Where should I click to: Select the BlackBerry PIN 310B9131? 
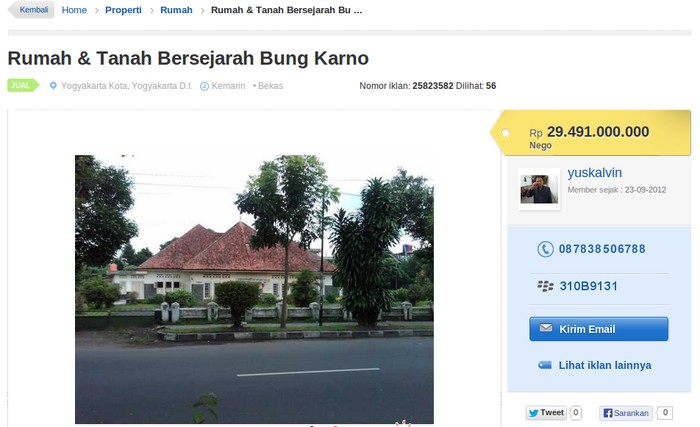click(x=588, y=286)
